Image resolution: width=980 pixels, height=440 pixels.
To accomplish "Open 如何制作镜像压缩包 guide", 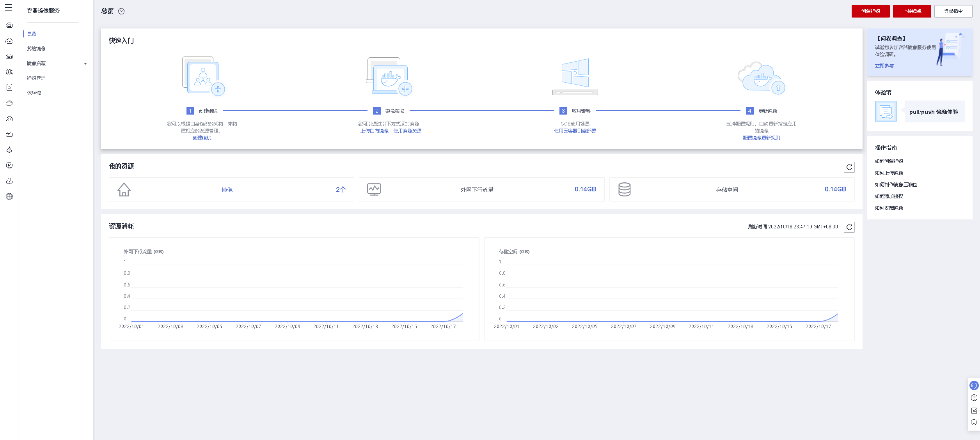I will (896, 185).
